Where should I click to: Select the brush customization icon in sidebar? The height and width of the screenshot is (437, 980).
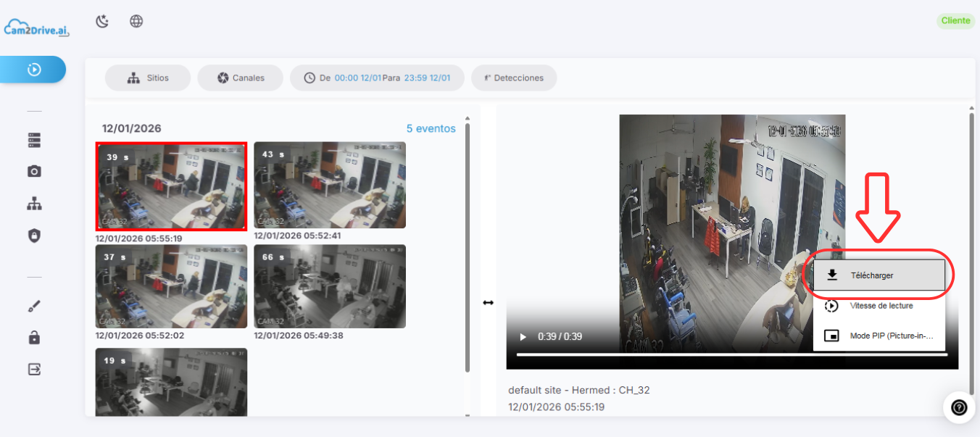pyautogui.click(x=34, y=306)
